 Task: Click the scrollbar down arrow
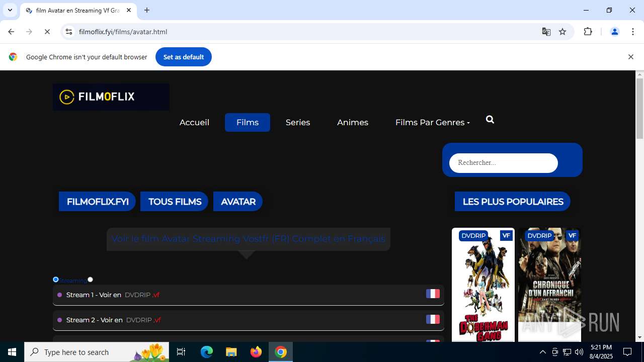[640, 337]
